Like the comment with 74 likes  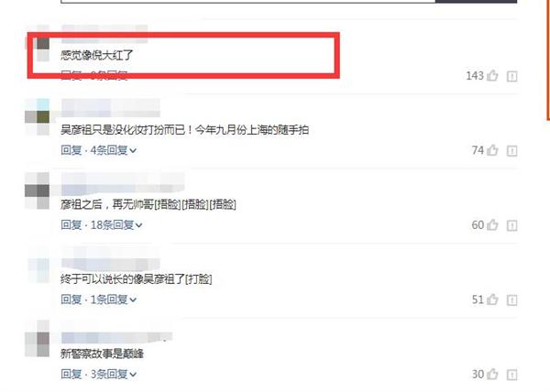(x=493, y=150)
